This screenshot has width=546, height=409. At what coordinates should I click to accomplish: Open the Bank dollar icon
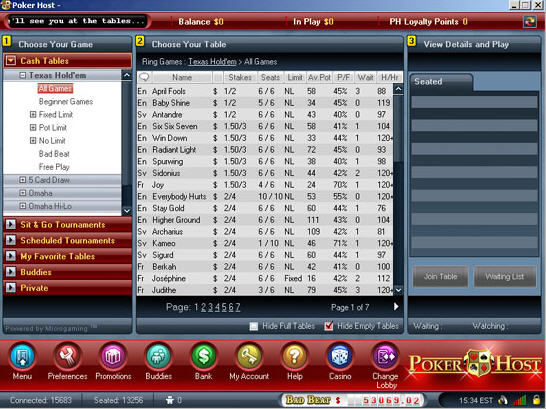tap(204, 356)
